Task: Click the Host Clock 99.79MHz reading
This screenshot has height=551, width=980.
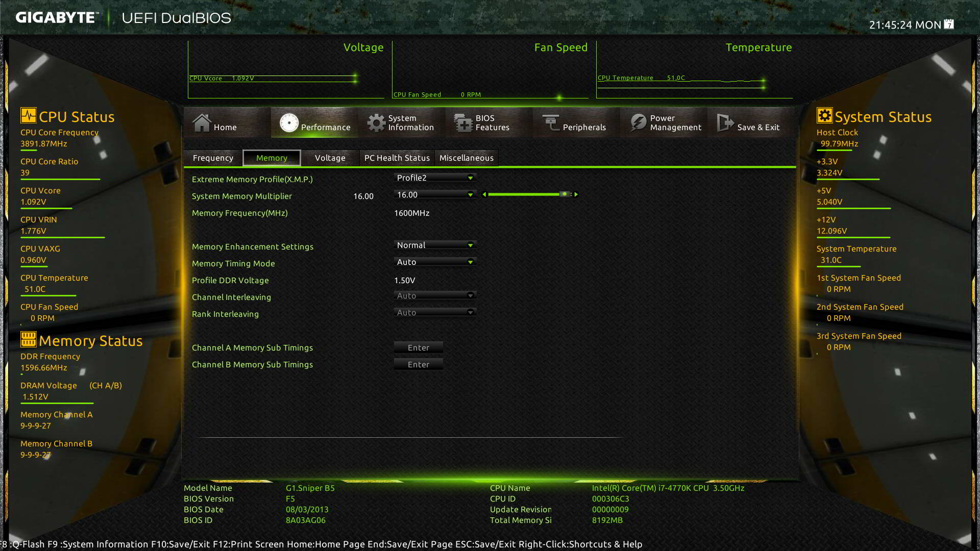Action: click(839, 143)
